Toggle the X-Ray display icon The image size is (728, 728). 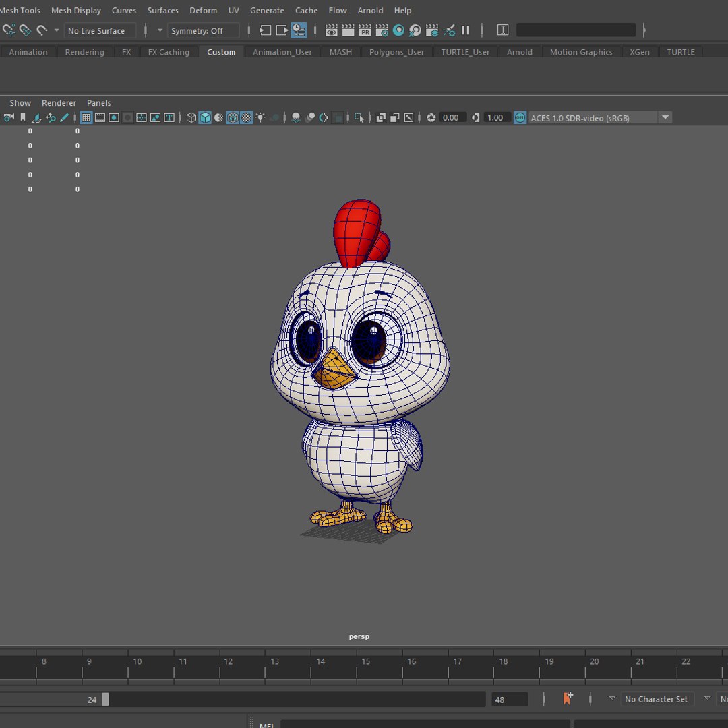click(x=381, y=118)
